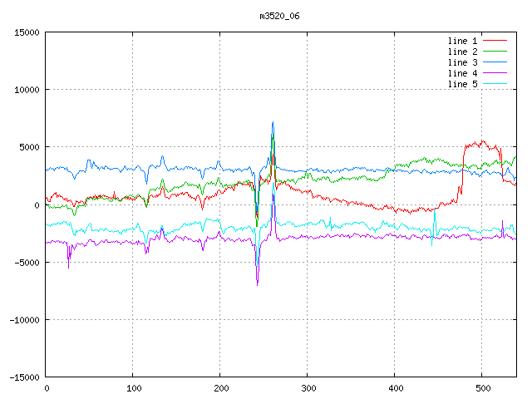
Task: Click the 100 x-axis tick label
Action: pos(133,387)
